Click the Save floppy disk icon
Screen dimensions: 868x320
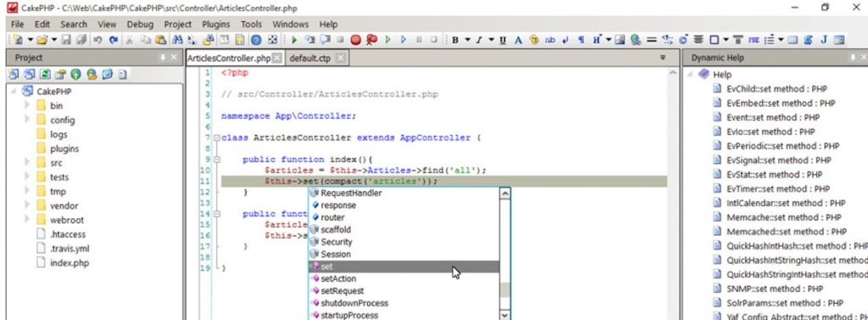[x=66, y=40]
